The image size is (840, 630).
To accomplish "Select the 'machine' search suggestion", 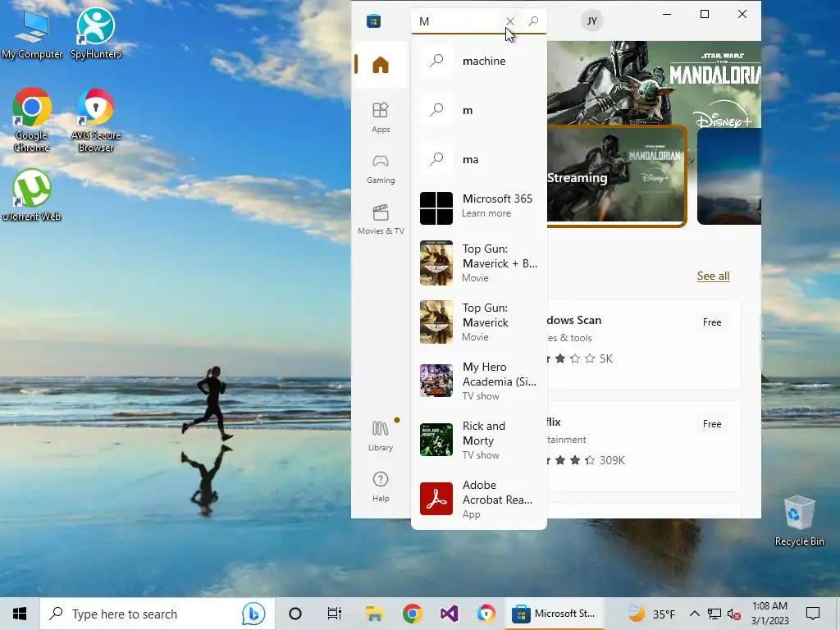I will (x=479, y=61).
